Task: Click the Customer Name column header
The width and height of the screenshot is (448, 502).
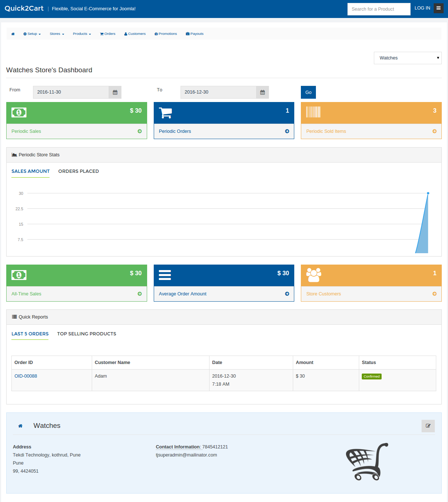Action: point(150,363)
